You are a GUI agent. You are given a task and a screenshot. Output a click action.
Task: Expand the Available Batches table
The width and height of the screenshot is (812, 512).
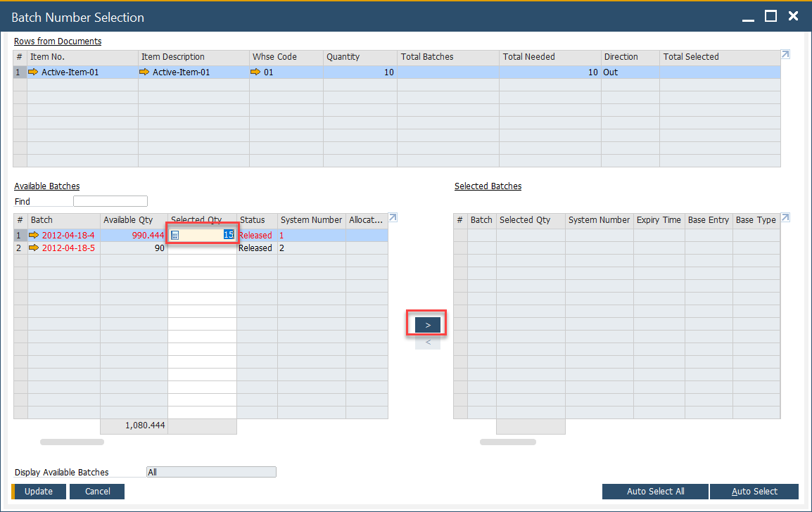(393, 217)
